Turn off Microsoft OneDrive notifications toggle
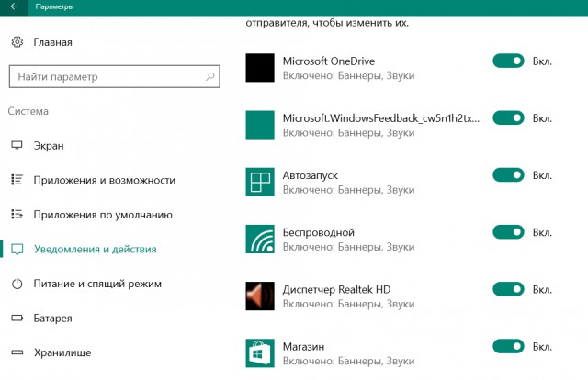This screenshot has height=380, width=588. [x=508, y=61]
